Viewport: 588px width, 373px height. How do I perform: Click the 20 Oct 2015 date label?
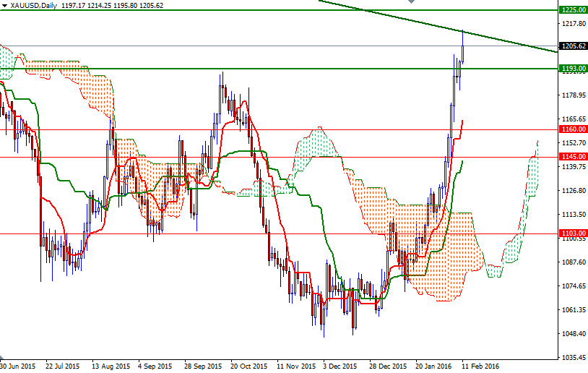249,366
